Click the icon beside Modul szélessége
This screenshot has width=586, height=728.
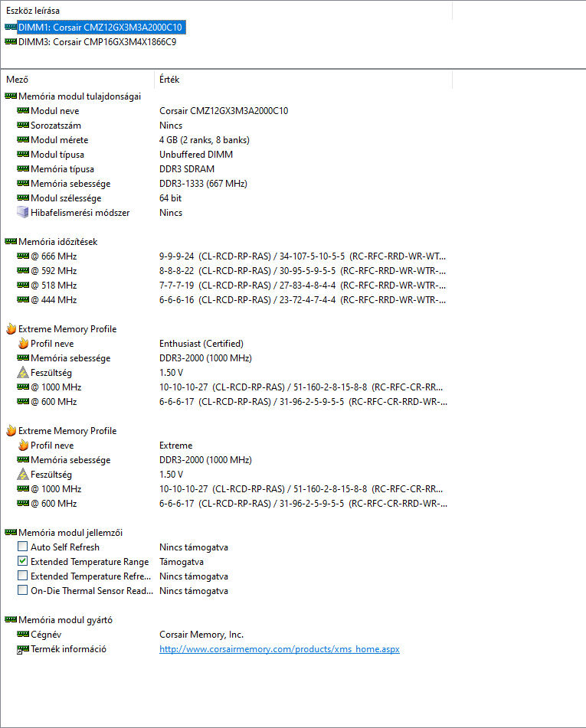[23, 198]
